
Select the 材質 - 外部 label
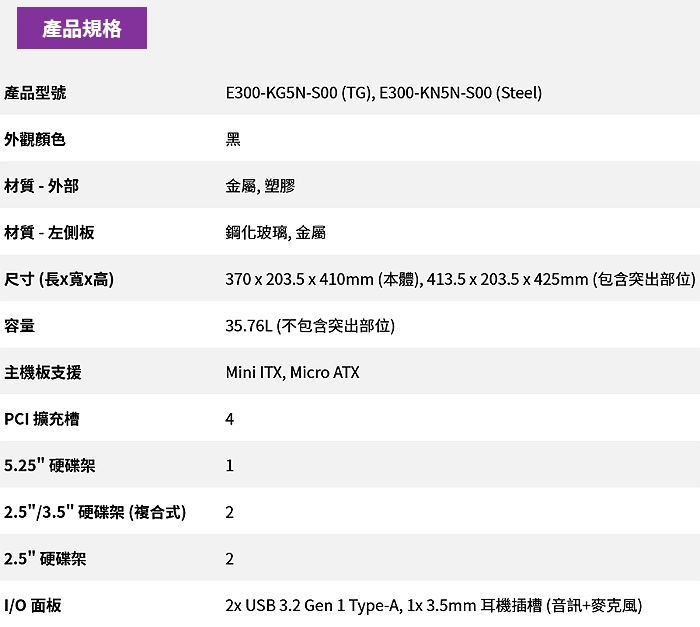point(41,186)
